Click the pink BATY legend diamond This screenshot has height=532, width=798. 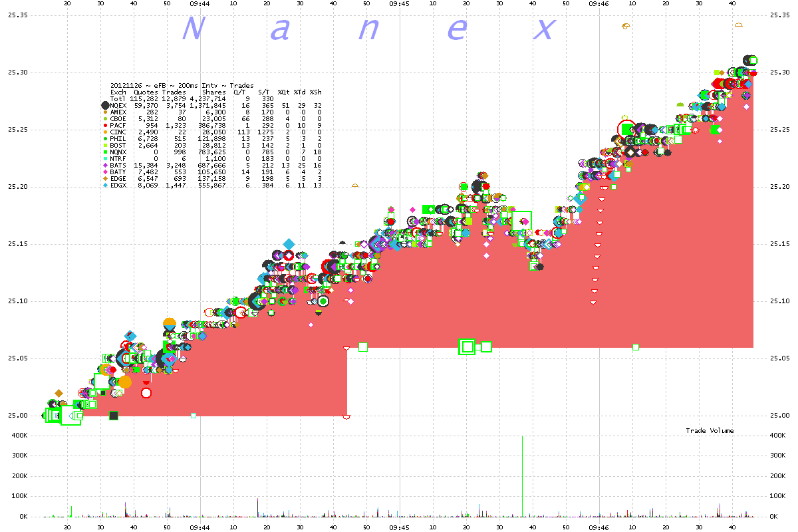click(105, 172)
